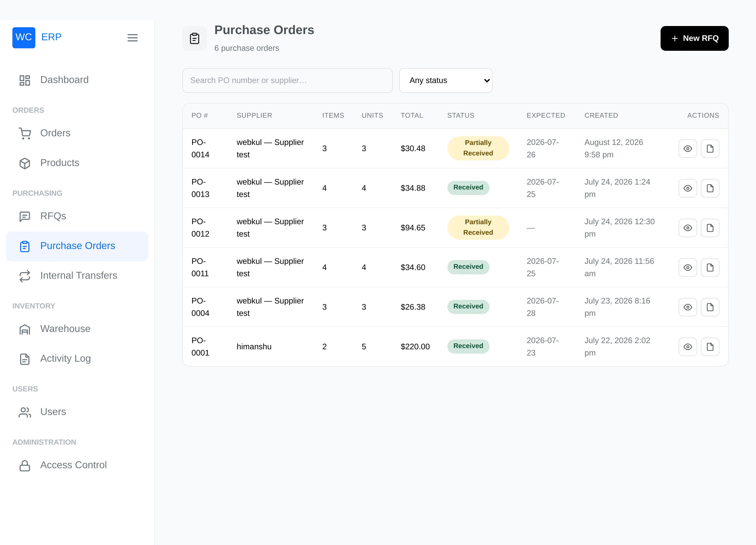Click the TOTAL column header

click(412, 116)
